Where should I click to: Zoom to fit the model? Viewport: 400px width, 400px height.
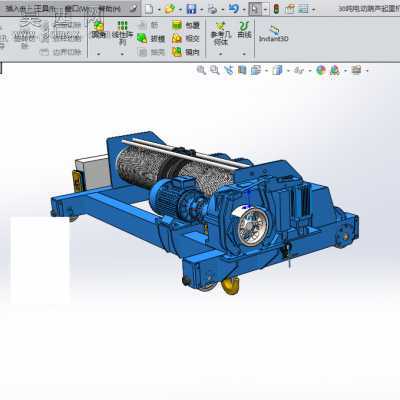(x=201, y=70)
